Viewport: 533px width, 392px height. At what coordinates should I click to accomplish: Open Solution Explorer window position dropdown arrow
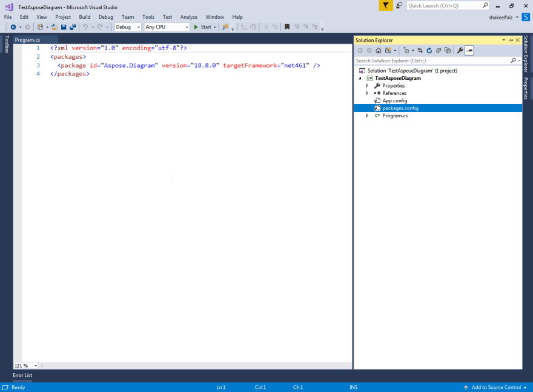(x=504, y=40)
